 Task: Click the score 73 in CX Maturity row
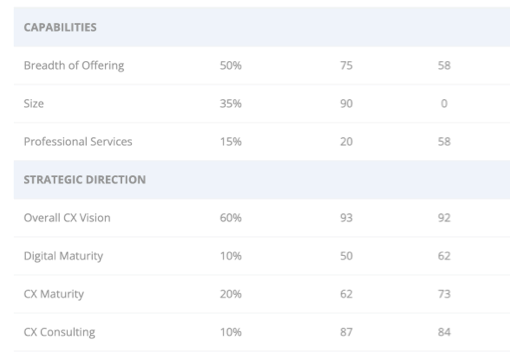coord(444,294)
